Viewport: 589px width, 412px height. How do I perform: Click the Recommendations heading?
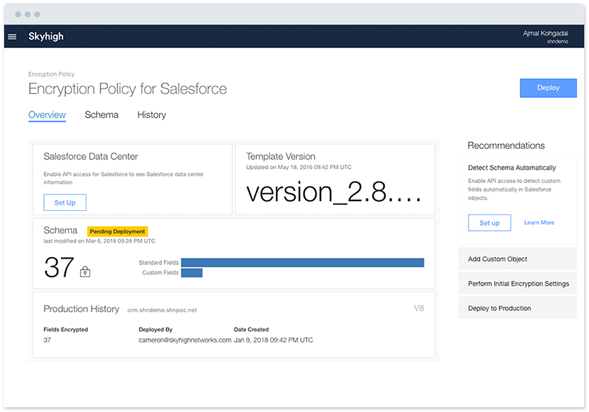[x=506, y=145]
